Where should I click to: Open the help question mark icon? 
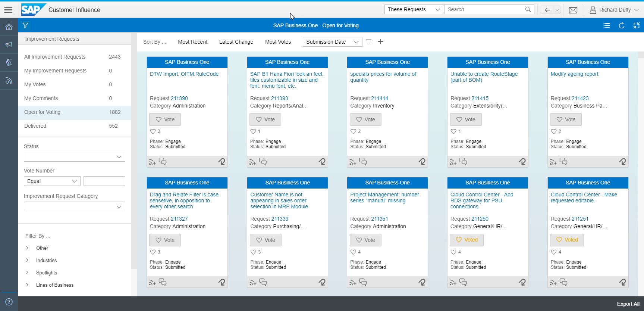click(9, 302)
